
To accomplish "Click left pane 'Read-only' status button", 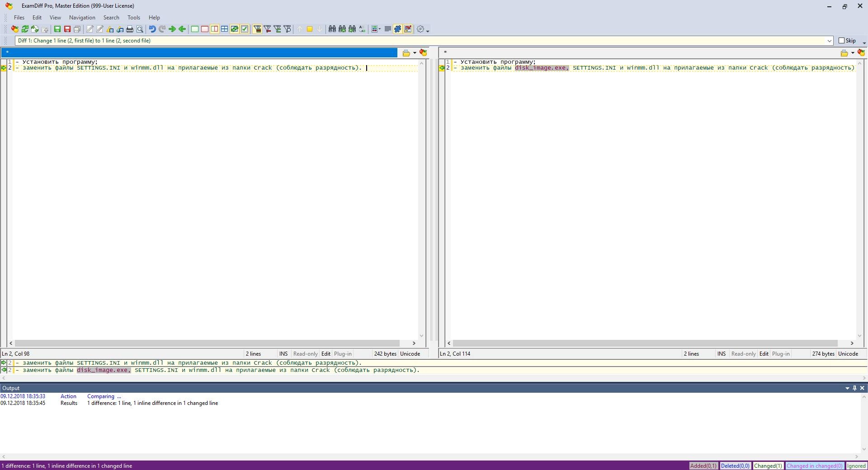I will 305,354.
